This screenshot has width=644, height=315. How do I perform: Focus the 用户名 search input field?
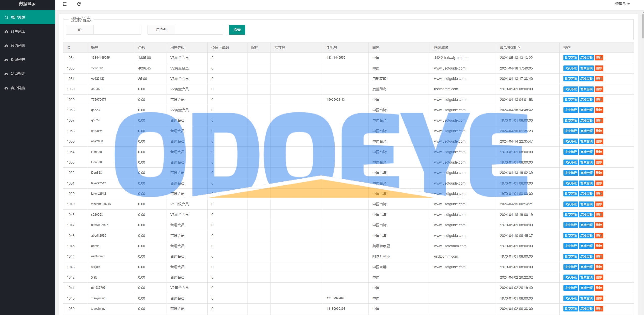[x=199, y=30]
